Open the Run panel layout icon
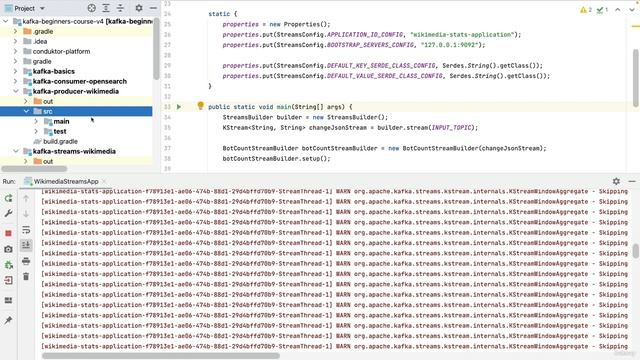Screen dimensions: 640x360 (8, 300)
